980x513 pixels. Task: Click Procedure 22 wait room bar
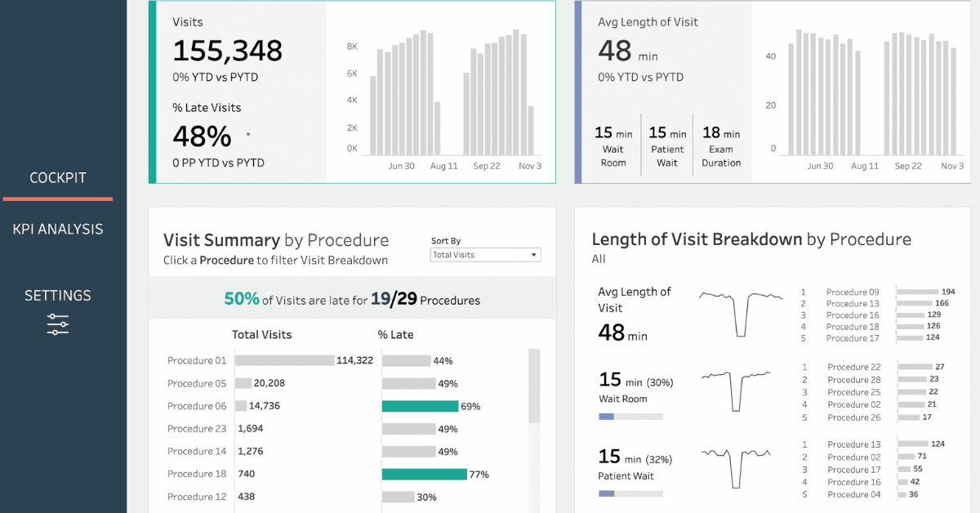click(x=914, y=367)
